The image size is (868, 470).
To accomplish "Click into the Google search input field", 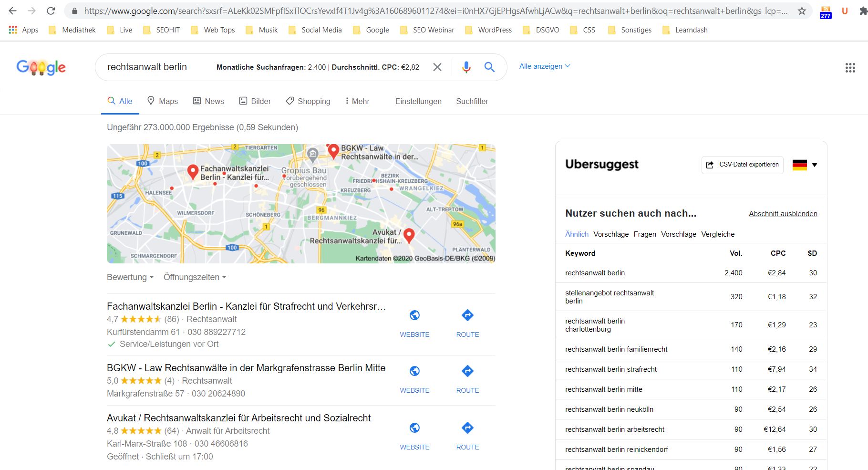I will 153,67.
